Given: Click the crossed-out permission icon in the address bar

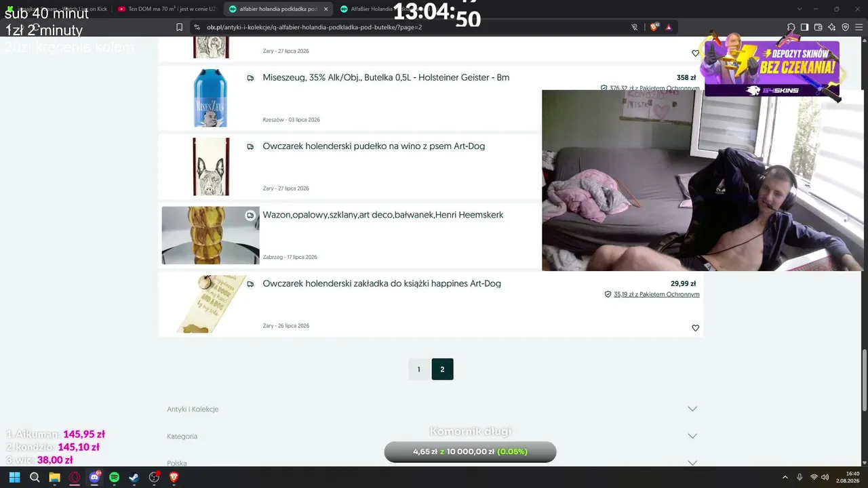Looking at the screenshot, I should coord(635,27).
